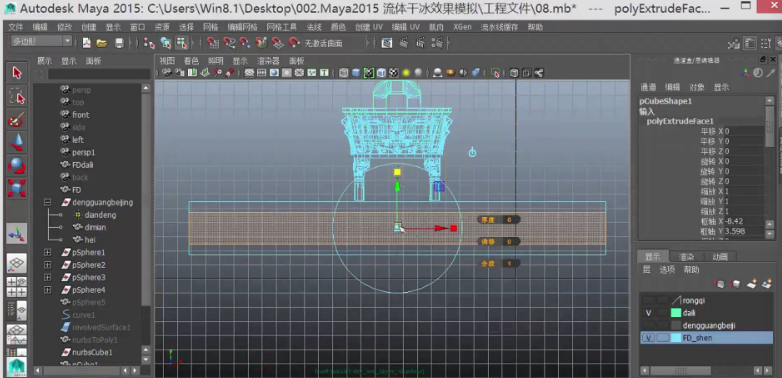Toggle the viewport Grid icon
This screenshot has height=378, width=782.
click(249, 73)
